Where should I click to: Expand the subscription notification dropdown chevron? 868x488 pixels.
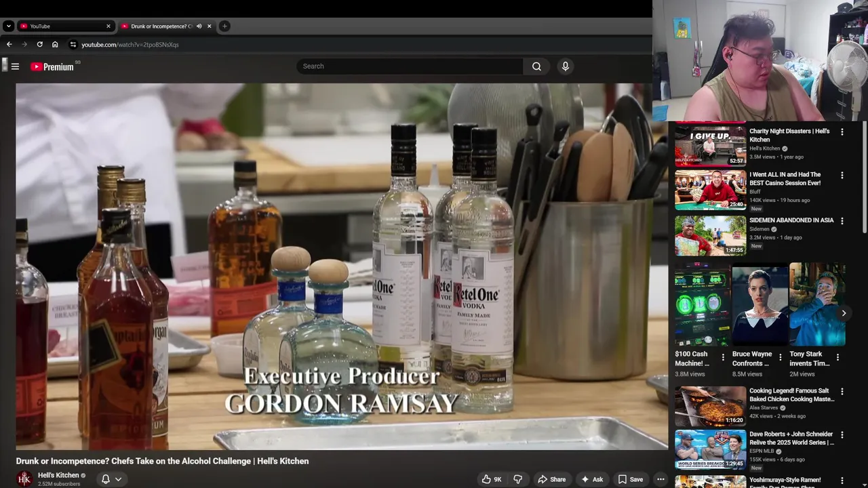pos(119,479)
